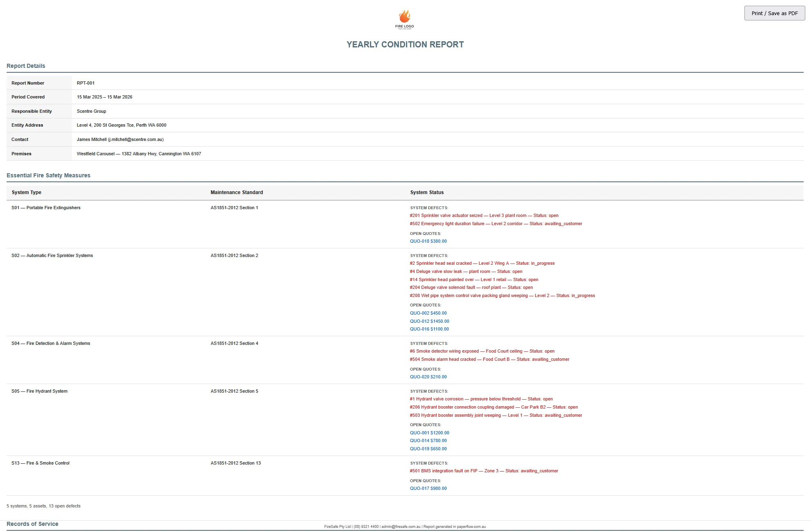Screen dimensions: 811x532
Task: Click the paperflow.com.au link in the footer
Action: click(472, 527)
